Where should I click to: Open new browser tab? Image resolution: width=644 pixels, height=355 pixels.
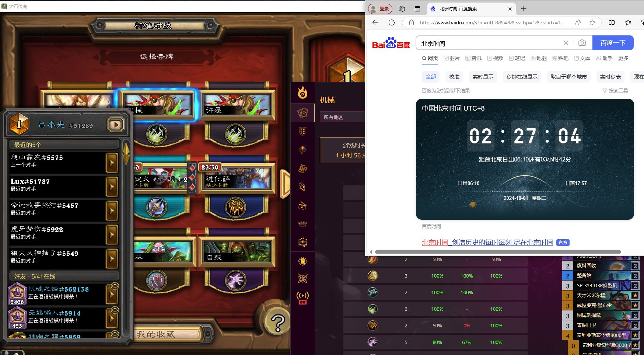[524, 9]
